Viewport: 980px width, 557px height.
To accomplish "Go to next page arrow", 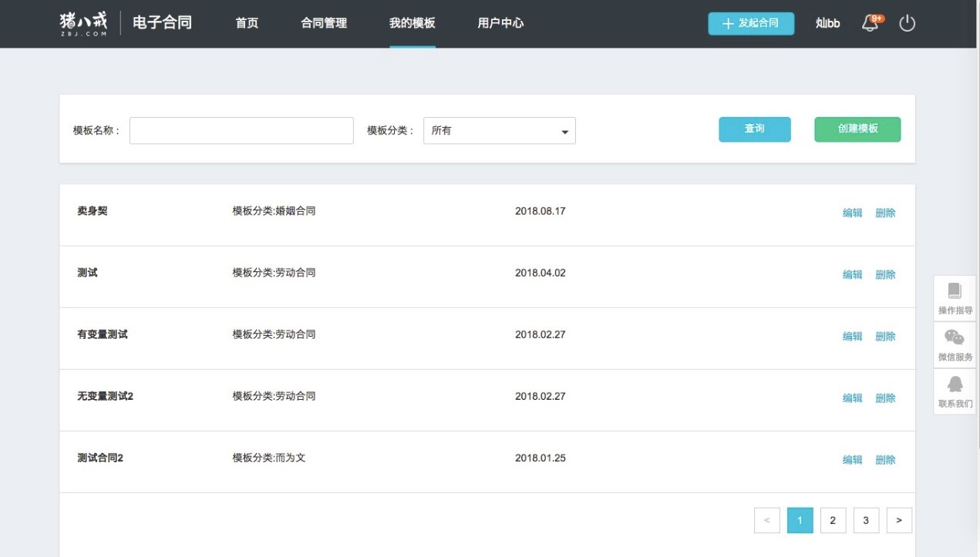I will [x=899, y=520].
